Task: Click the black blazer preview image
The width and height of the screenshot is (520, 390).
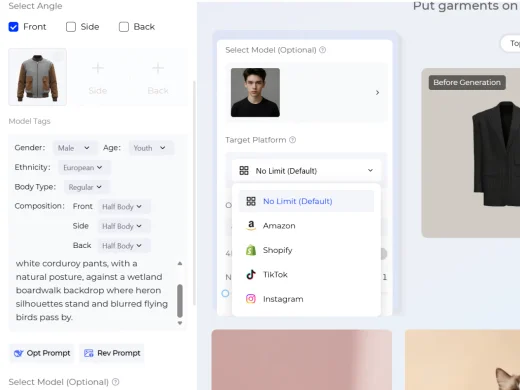Action: click(496, 153)
